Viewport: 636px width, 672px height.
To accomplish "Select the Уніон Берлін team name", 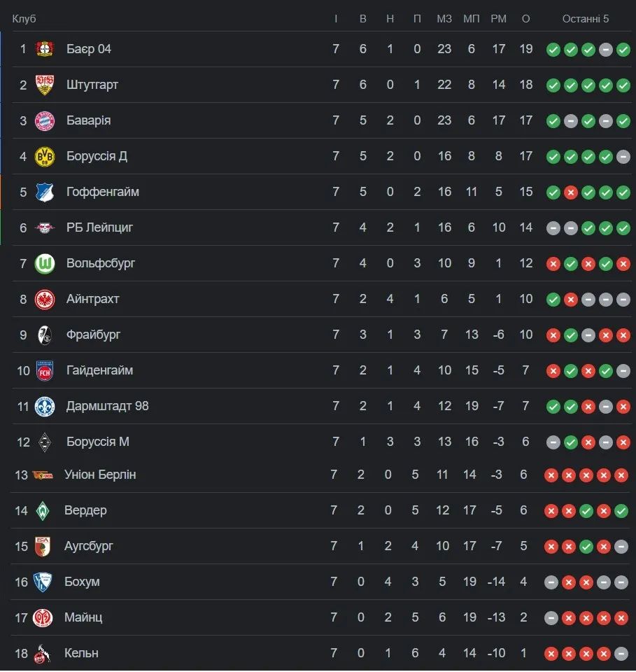I will 100,475.
